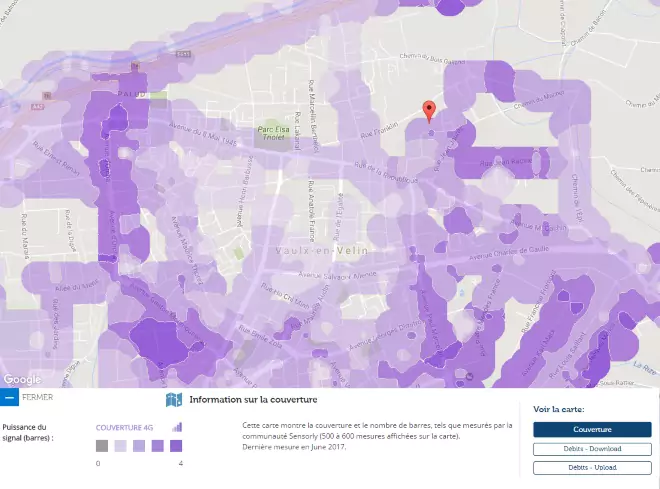Screen dimensions: 660x489
Task: Click the middle purple legend swatch
Action: coord(139,446)
